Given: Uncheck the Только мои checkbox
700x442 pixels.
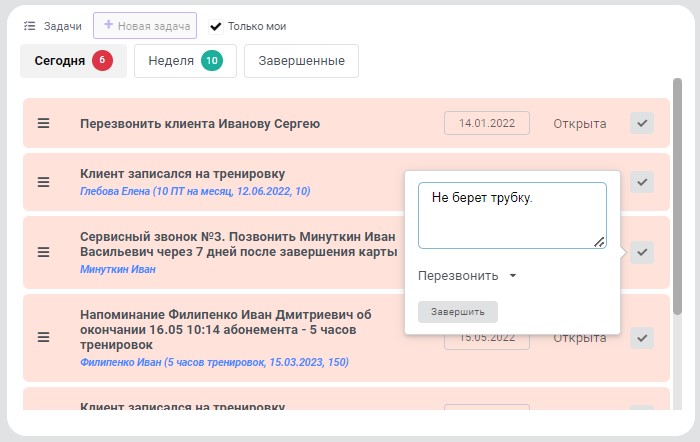Looking at the screenshot, I should click(x=216, y=26).
